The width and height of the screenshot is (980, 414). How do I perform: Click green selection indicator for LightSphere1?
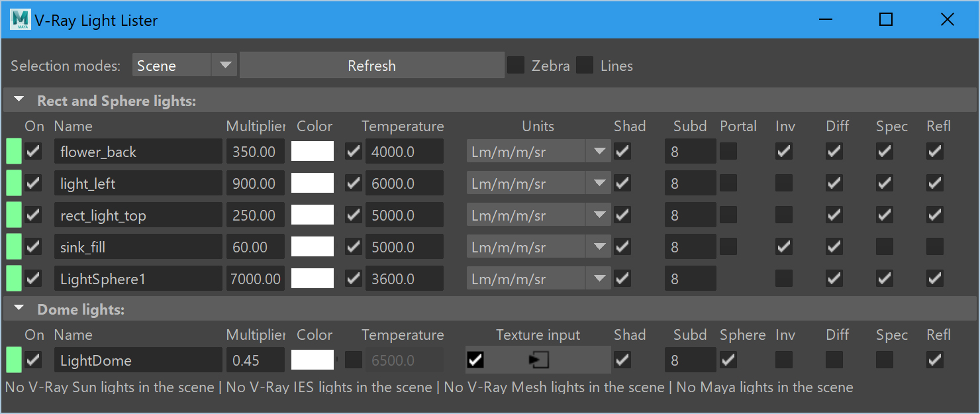[x=13, y=279]
